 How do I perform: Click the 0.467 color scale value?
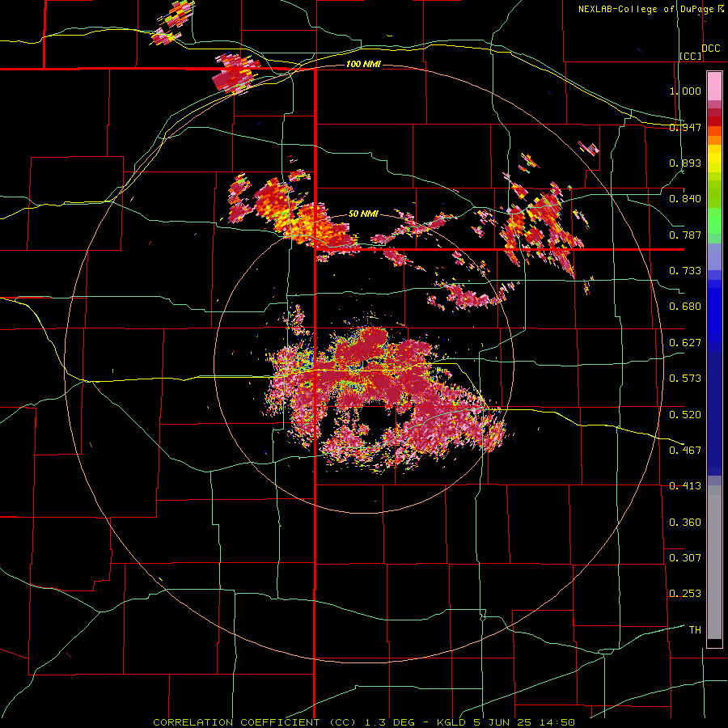[x=685, y=451]
